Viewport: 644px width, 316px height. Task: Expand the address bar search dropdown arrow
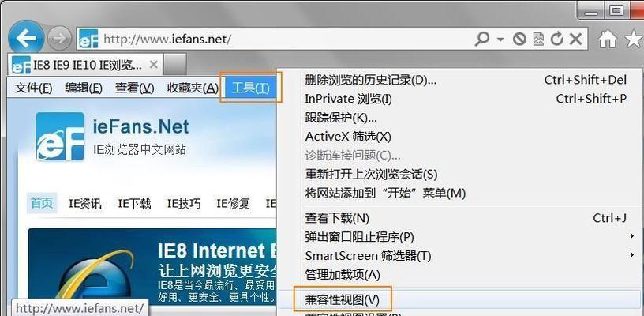tap(500, 39)
